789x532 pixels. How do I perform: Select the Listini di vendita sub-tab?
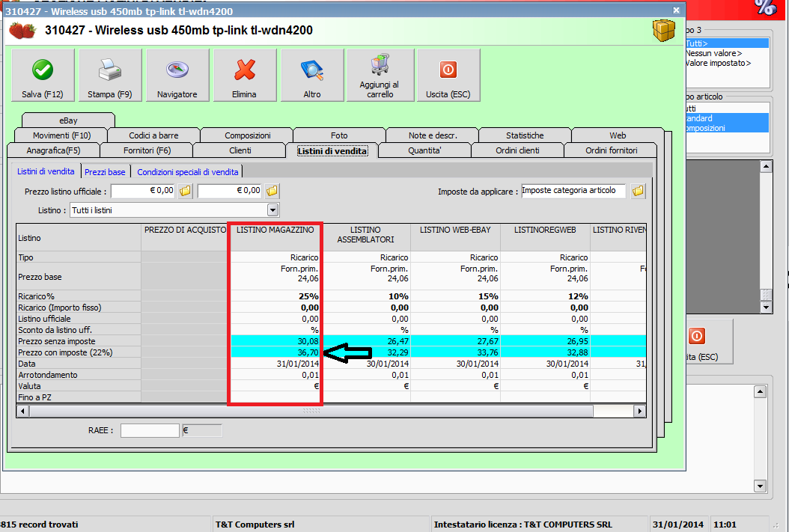click(46, 171)
